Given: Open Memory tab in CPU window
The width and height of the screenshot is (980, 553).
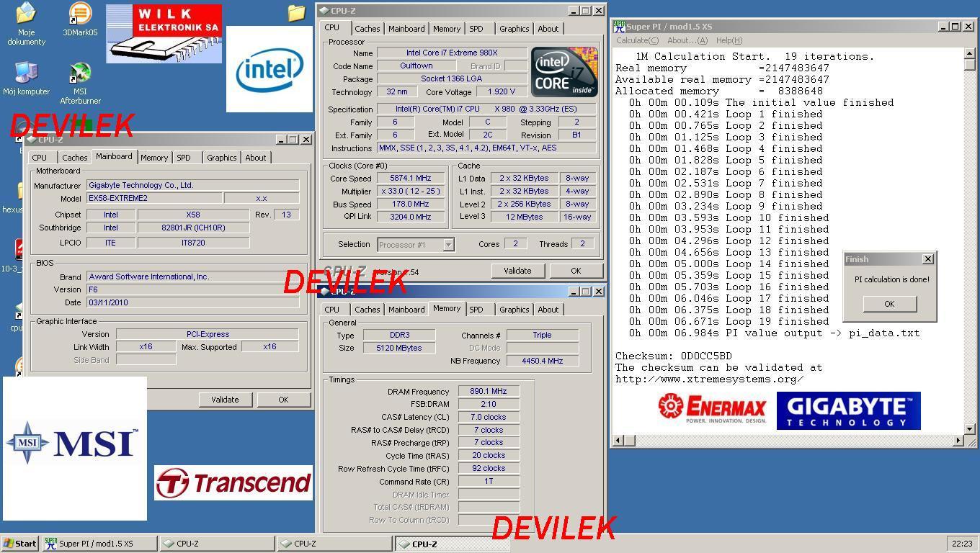Looking at the screenshot, I should pos(446,29).
